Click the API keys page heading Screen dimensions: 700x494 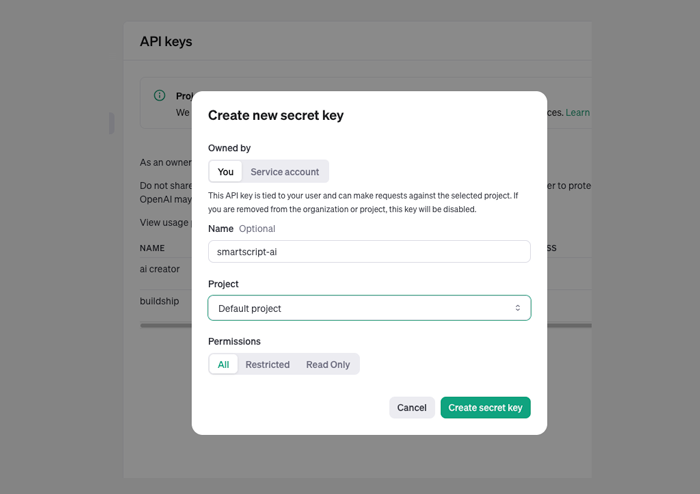click(166, 42)
